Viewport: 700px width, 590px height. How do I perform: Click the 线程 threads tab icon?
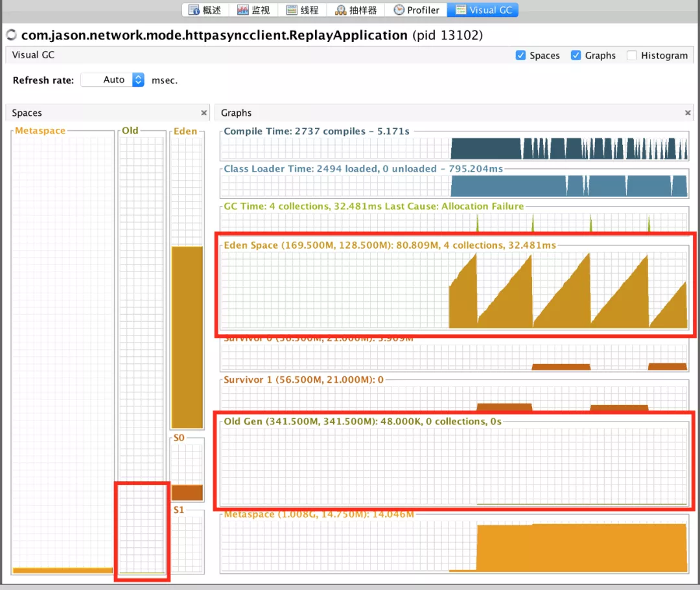(292, 10)
